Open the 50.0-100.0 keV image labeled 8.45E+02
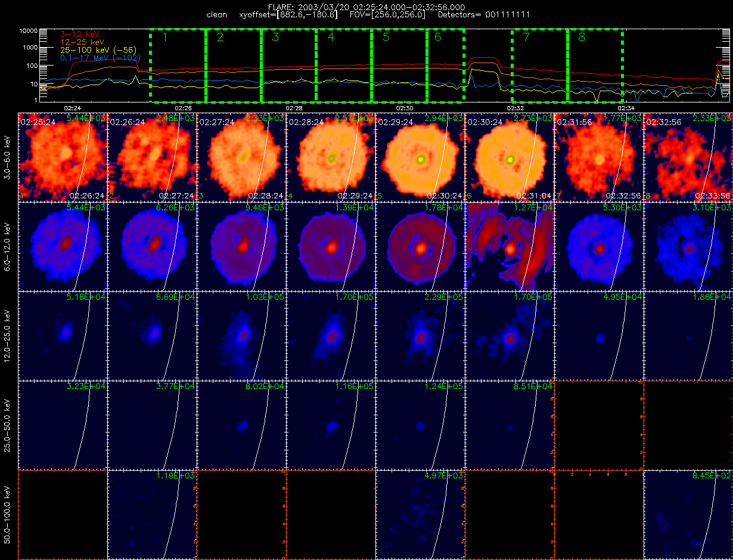Viewport: 733px width, 560px height. tap(688, 514)
